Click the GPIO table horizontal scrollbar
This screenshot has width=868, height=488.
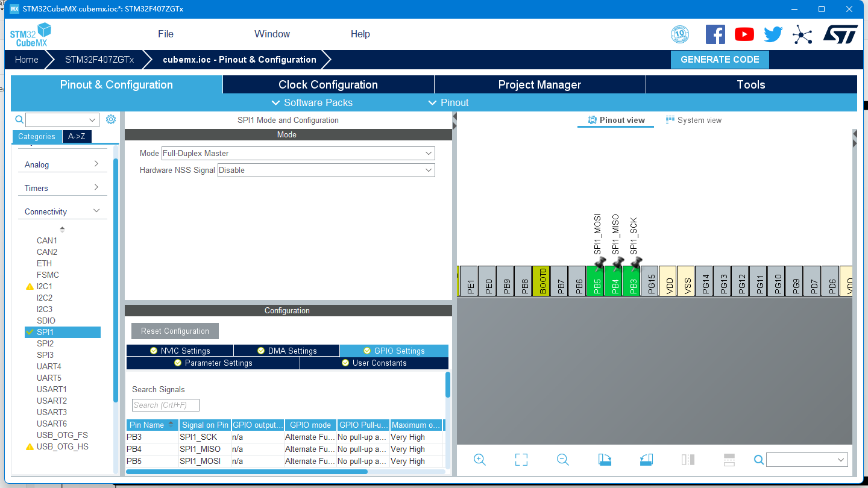247,472
